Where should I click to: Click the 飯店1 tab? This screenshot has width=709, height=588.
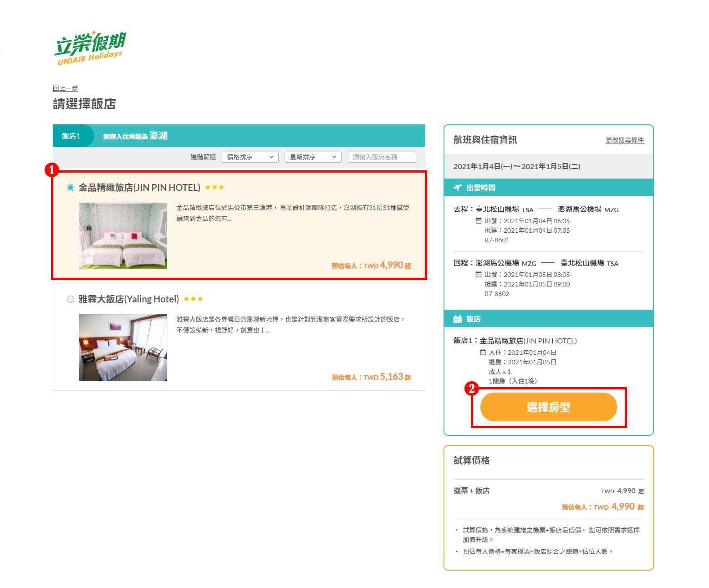click(71, 136)
